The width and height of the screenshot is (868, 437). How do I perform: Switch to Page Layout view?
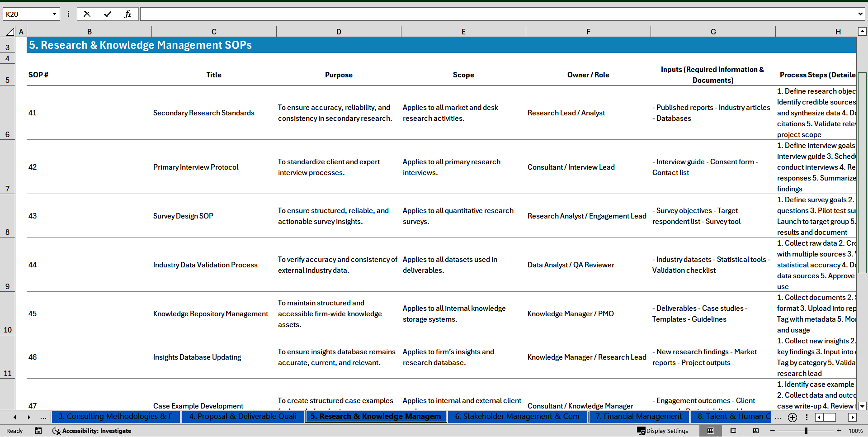pos(733,431)
